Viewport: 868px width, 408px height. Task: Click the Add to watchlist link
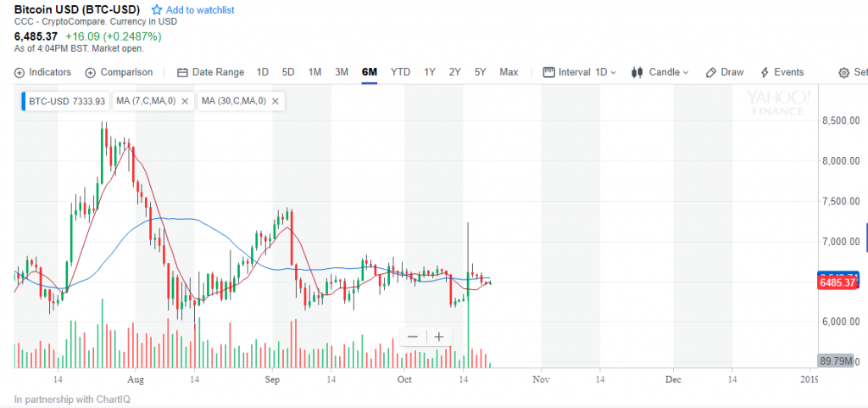(200, 10)
